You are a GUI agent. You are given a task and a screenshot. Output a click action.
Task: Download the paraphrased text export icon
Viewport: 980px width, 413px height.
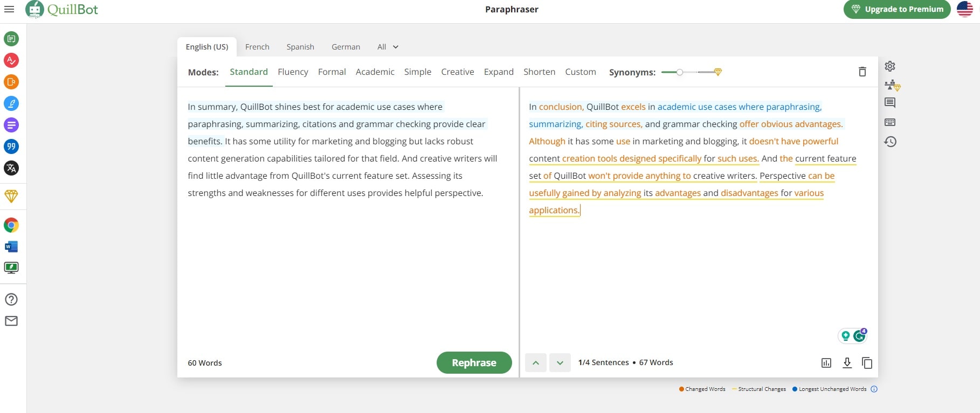(x=847, y=363)
